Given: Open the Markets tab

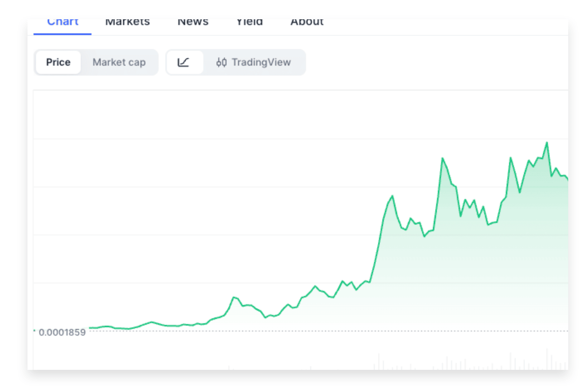Looking at the screenshot, I should point(127,22).
